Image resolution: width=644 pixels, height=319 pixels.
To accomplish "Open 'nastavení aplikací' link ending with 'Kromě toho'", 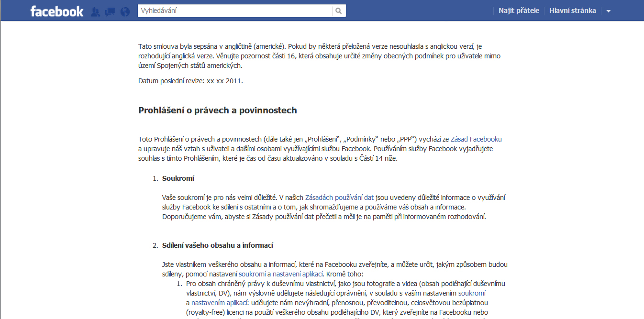I will [298, 274].
